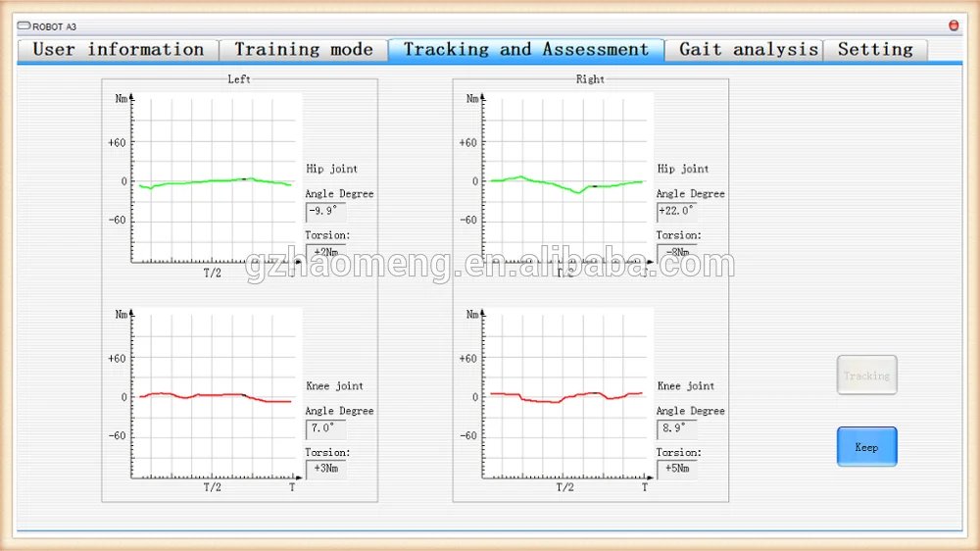Select the Tracking and Assessment tab
This screenshot has width=980, height=551.
click(x=526, y=50)
